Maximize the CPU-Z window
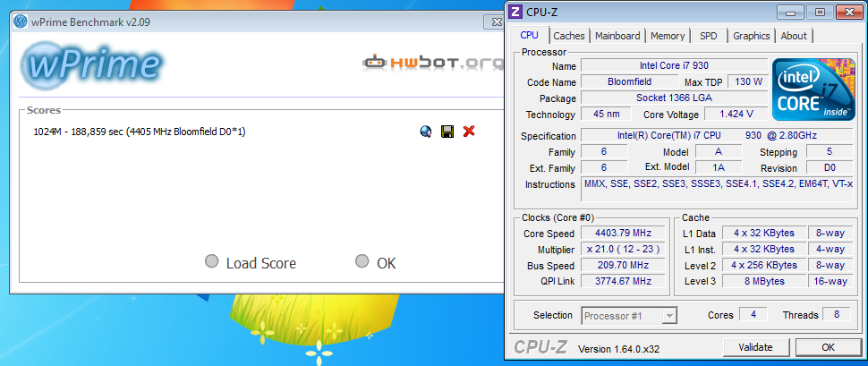 (x=821, y=13)
